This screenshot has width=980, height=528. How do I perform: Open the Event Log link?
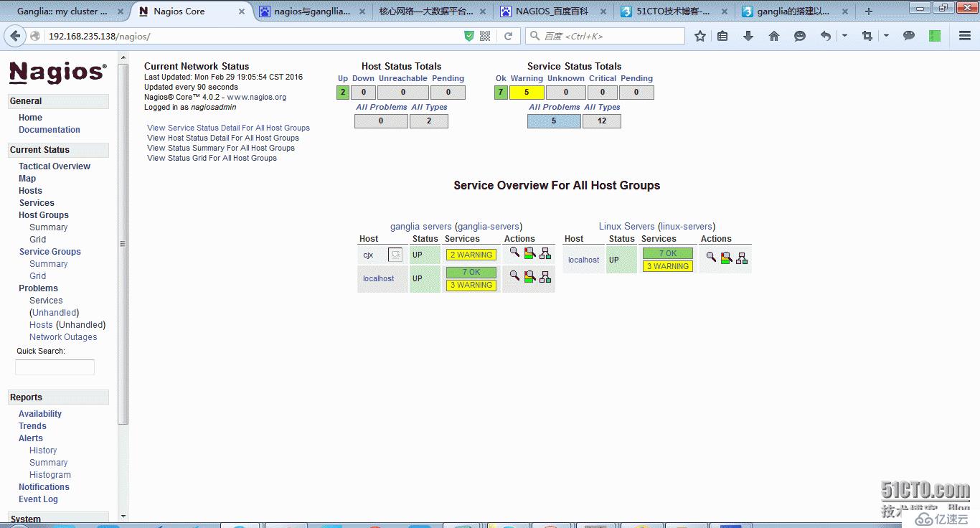[x=38, y=499]
